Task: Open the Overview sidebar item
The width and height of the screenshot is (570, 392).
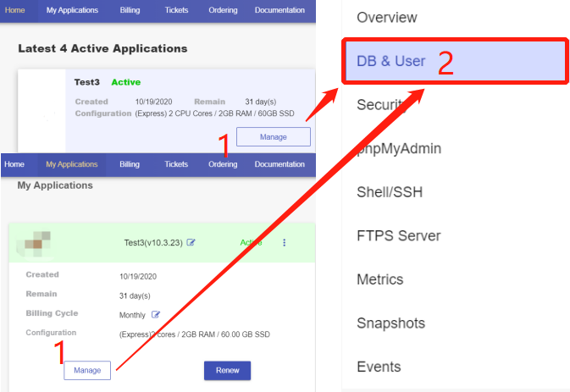Action: click(386, 18)
